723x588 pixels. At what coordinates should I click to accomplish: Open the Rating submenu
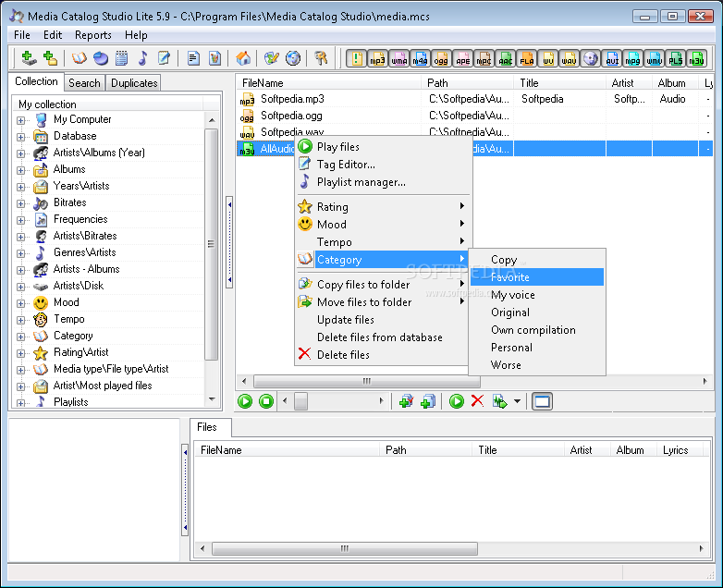coord(383,206)
